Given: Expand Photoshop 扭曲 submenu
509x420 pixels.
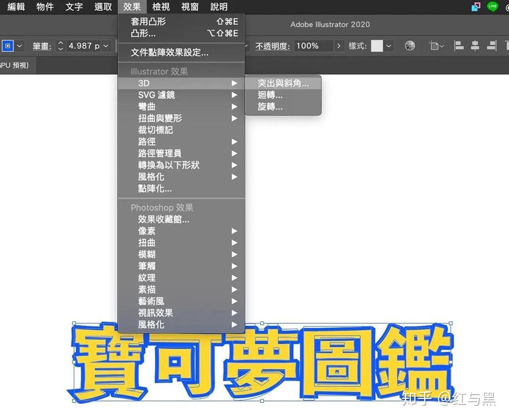Looking at the screenshot, I should tap(181, 242).
